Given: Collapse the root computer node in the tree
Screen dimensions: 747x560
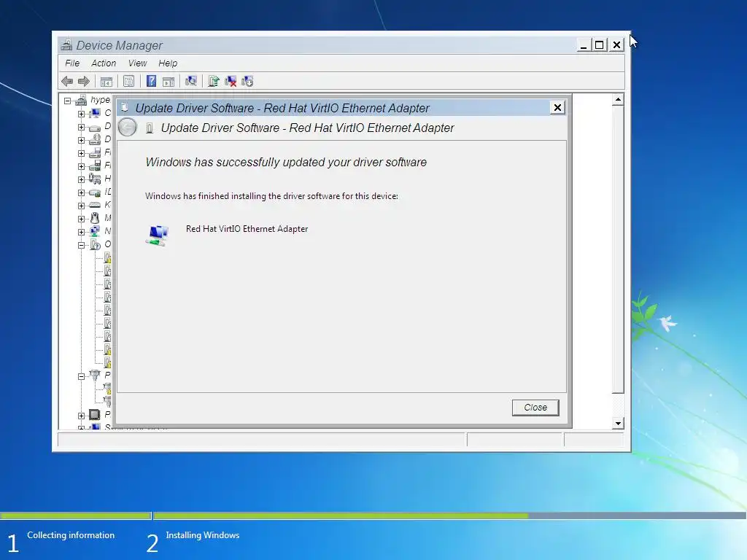Looking at the screenshot, I should tap(68, 101).
